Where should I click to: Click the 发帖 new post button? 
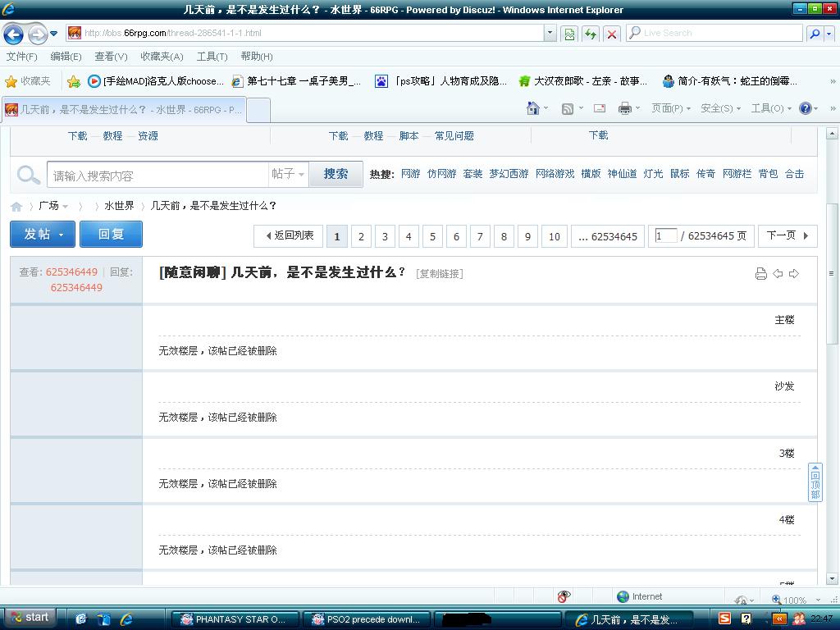[43, 234]
